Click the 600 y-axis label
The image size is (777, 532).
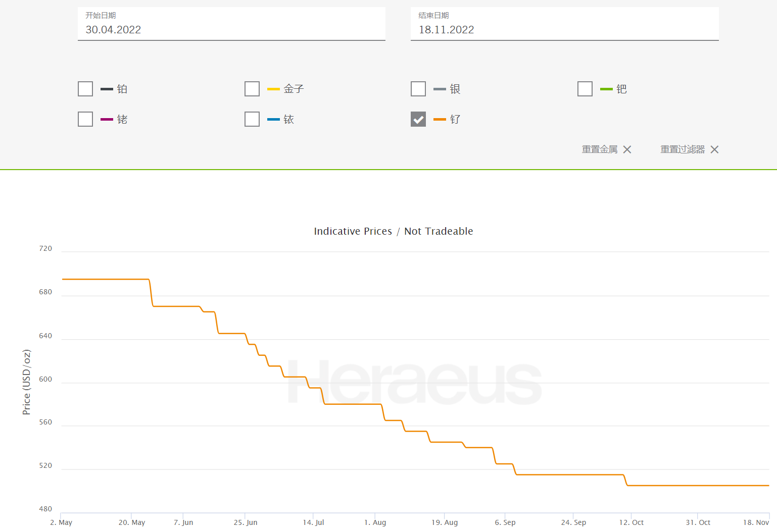[x=45, y=379]
